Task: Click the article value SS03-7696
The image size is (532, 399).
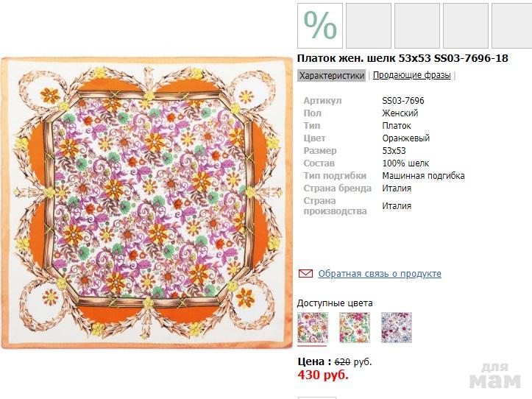Action: [403, 101]
